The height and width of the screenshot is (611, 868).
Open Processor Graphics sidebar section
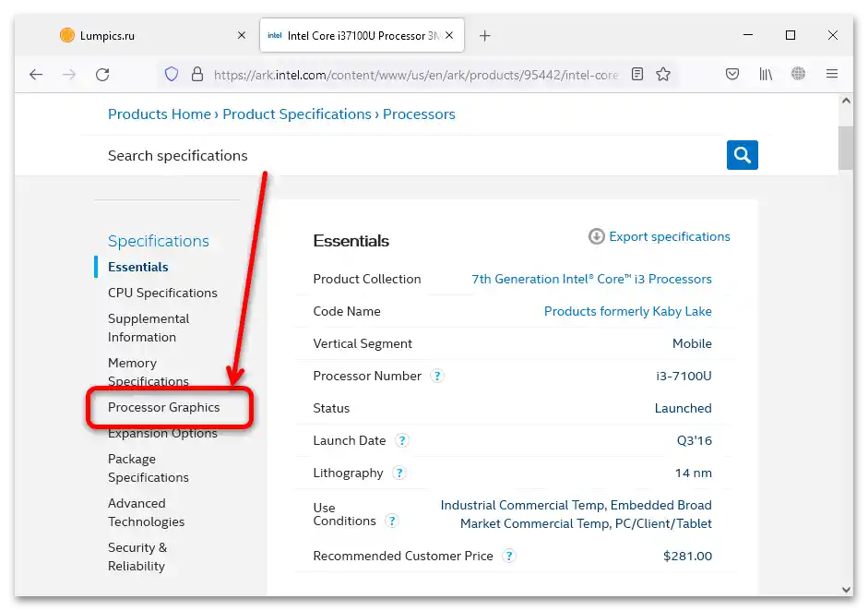click(164, 407)
